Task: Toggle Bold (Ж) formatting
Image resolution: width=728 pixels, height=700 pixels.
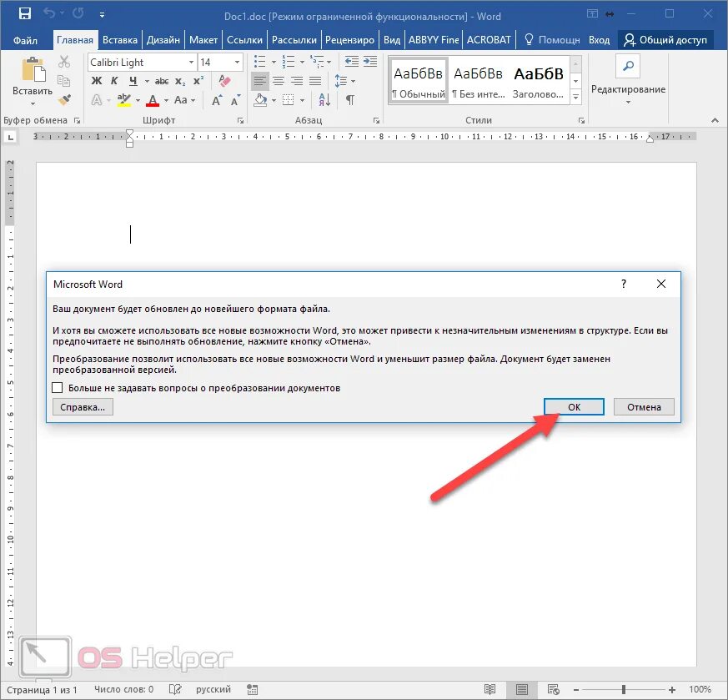Action: 96,81
